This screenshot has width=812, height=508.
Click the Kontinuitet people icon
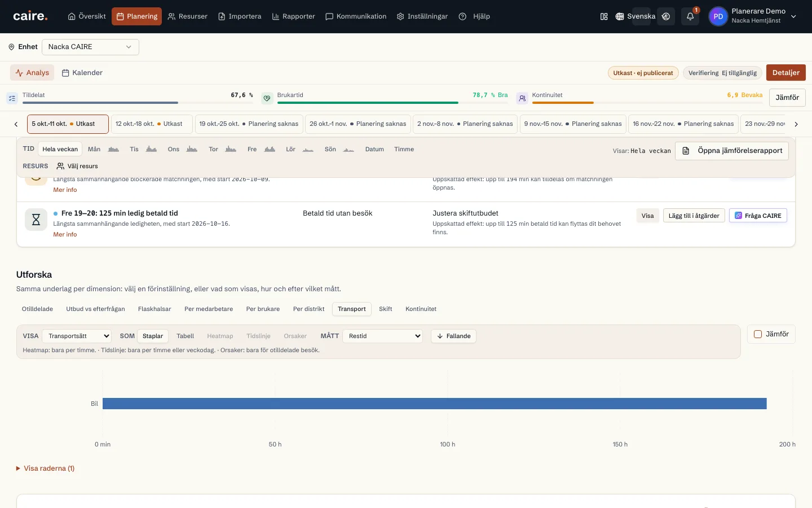pos(522,98)
